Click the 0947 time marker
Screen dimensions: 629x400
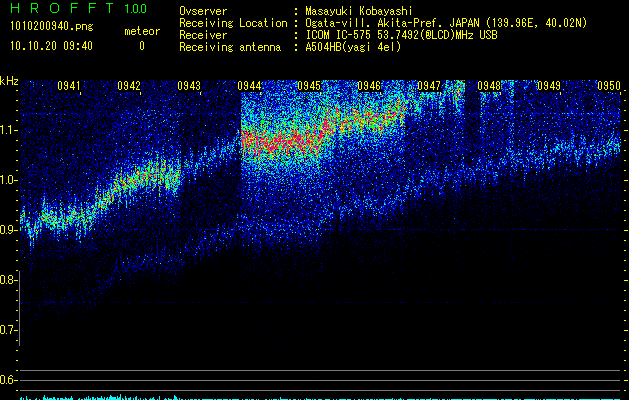[x=429, y=86]
